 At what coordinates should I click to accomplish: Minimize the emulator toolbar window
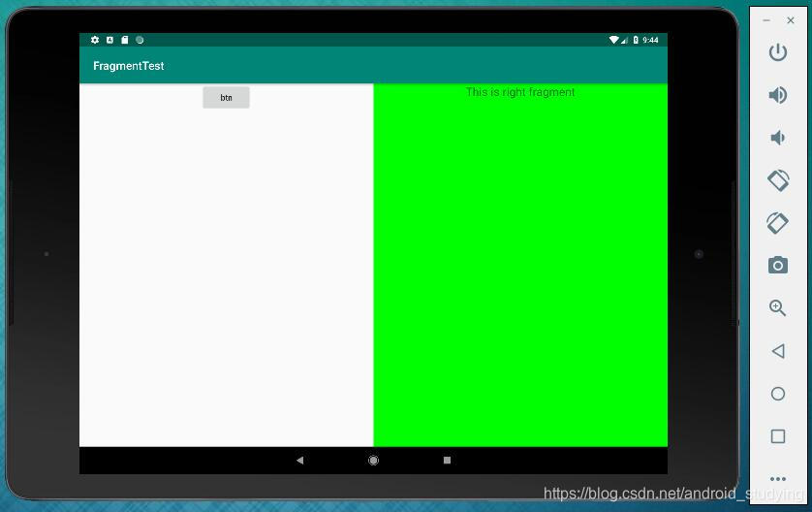coord(766,20)
